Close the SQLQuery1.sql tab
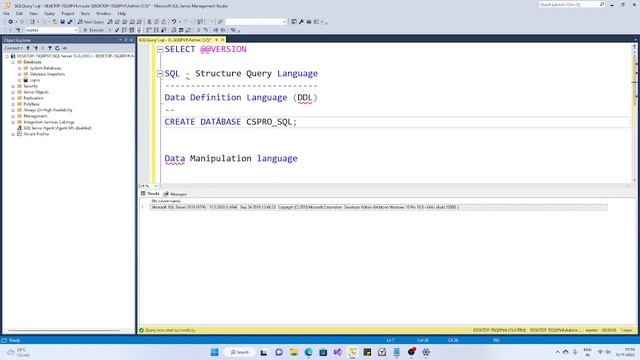 tap(222, 40)
